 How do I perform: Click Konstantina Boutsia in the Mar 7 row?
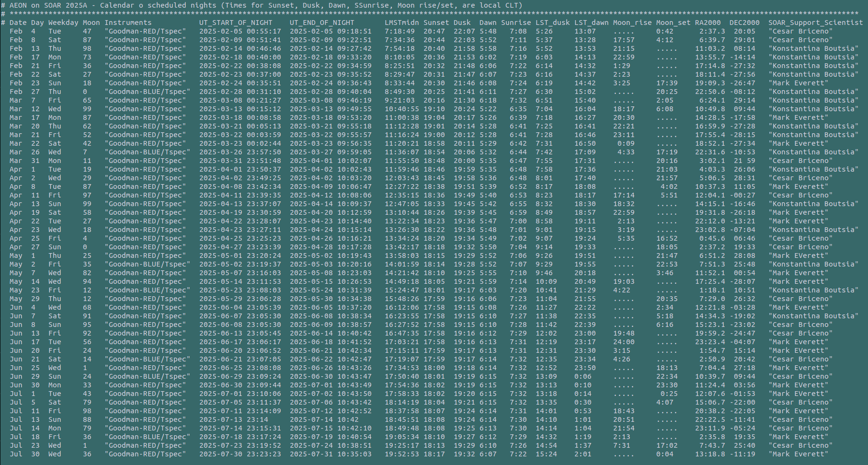(814, 100)
